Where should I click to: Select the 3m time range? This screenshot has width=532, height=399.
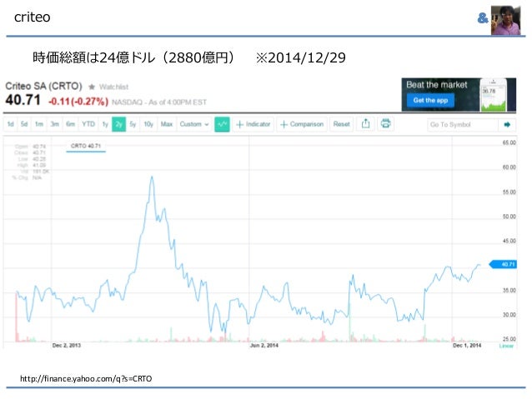pos(55,124)
